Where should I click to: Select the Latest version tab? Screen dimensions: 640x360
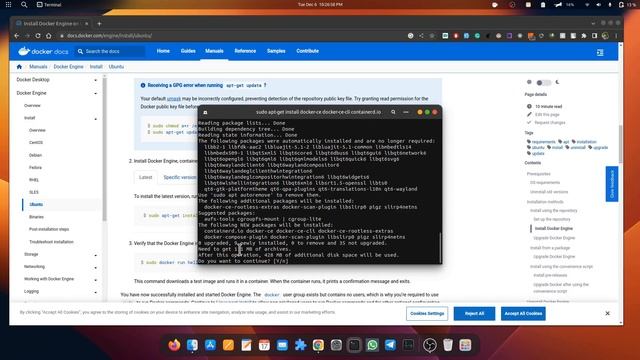145,177
